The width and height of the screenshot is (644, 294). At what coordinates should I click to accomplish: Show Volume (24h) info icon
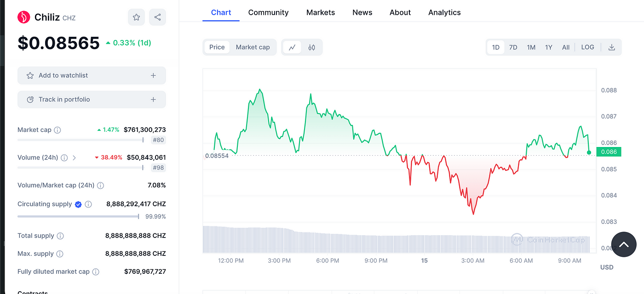point(64,158)
